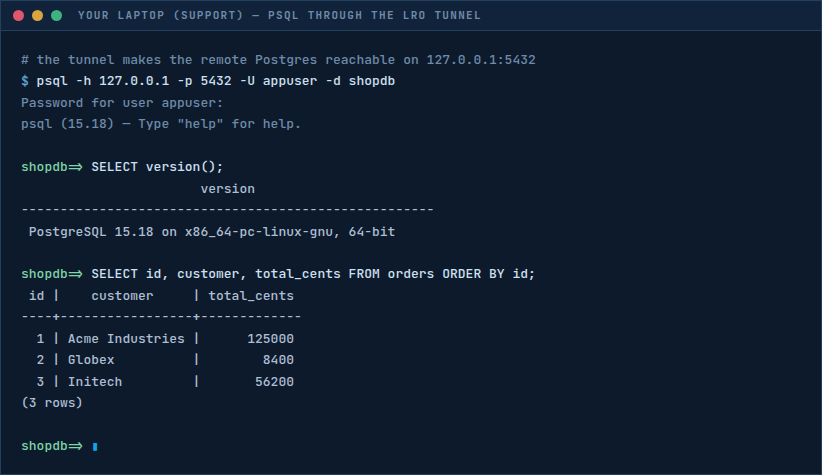This screenshot has width=822, height=475.
Task: Click the final 'shopdb=>' prompt
Action: pos(52,446)
